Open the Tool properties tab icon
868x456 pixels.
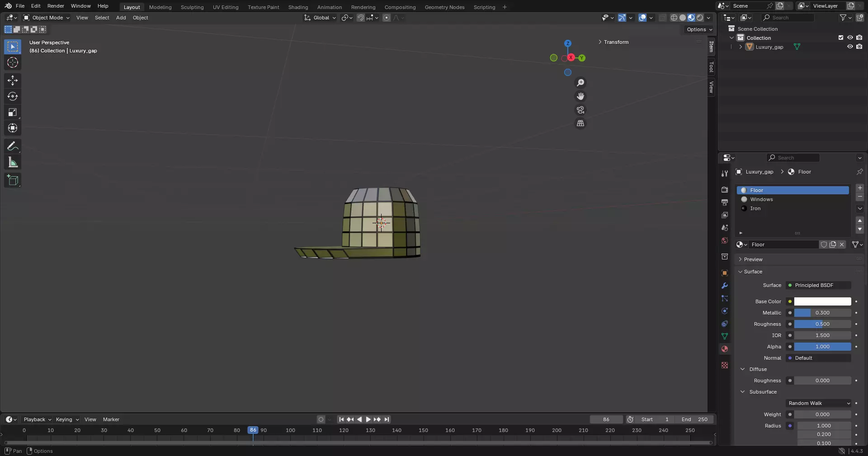[725, 174]
